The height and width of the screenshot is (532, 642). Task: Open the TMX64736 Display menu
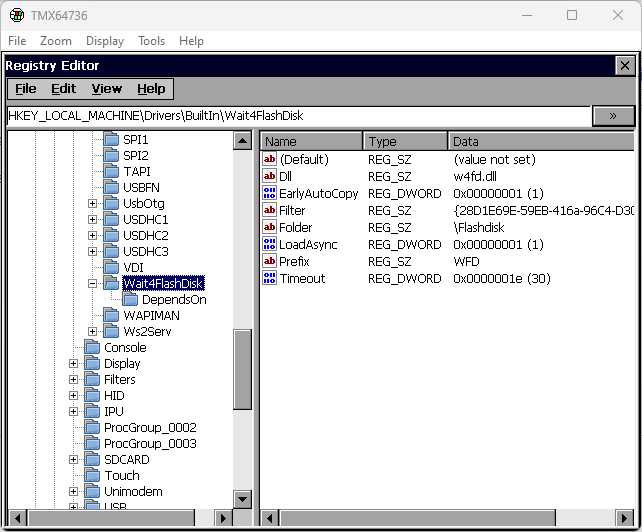click(105, 41)
